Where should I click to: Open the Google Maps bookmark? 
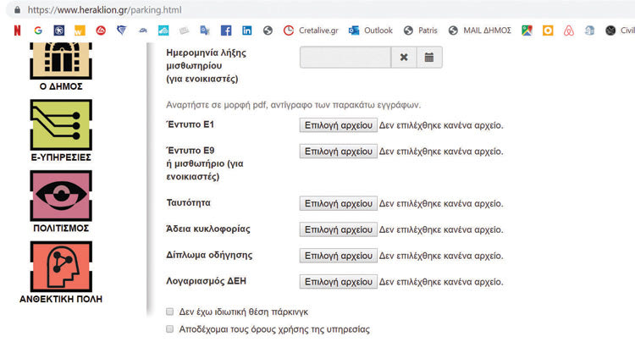527,30
